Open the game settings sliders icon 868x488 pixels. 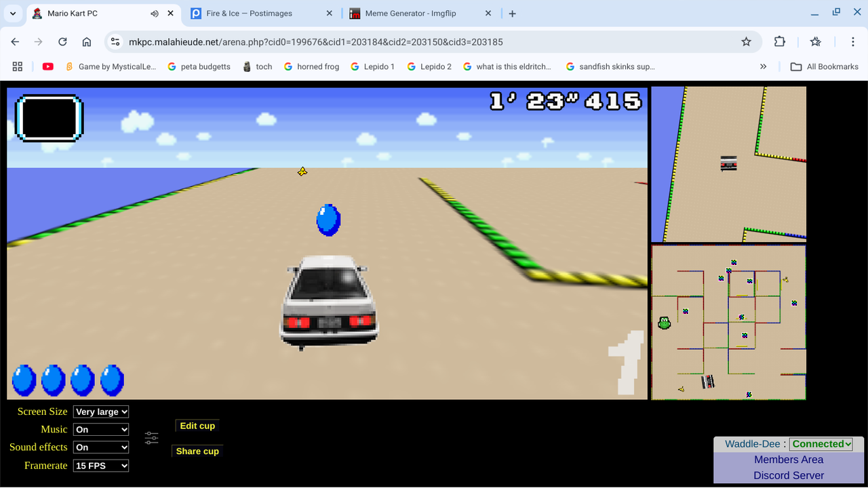tap(151, 438)
